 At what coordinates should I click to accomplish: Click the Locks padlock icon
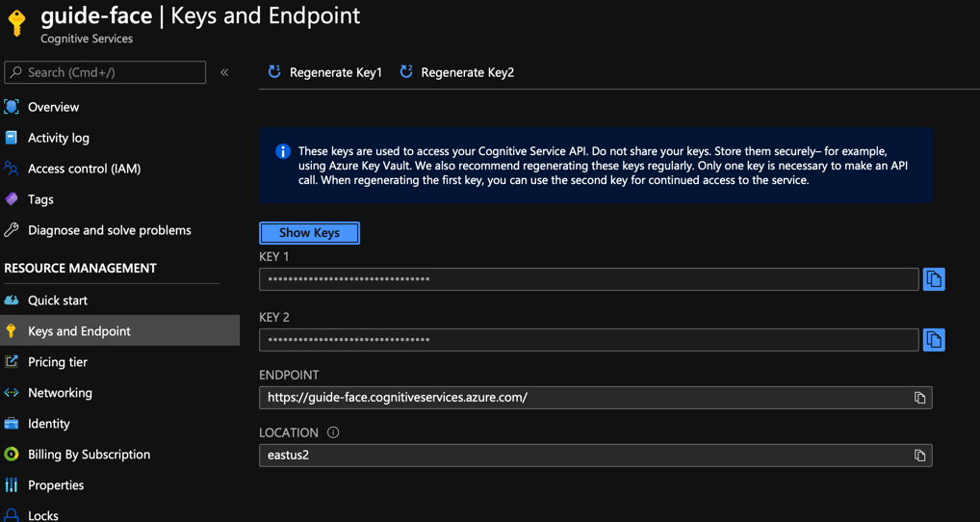click(x=12, y=515)
